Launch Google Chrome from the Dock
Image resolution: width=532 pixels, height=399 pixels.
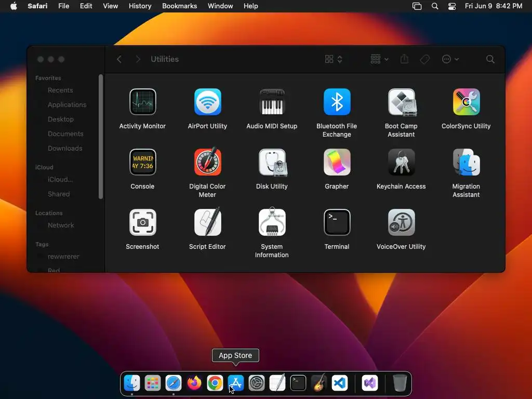[215, 383]
